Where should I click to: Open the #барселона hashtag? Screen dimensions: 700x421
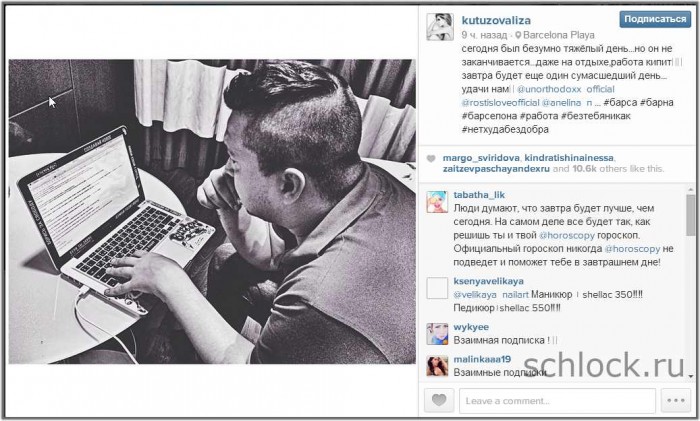[488, 116]
